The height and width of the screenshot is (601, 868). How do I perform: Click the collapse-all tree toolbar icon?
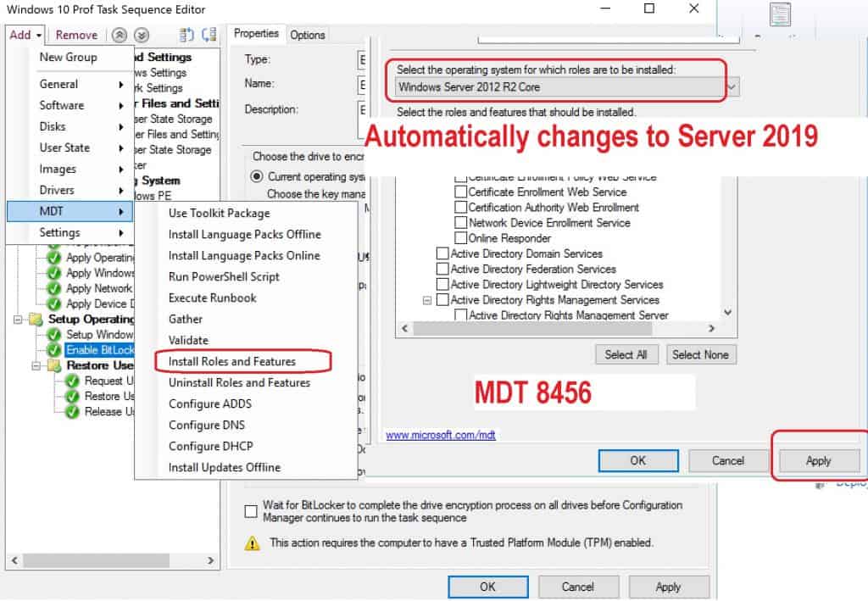click(209, 35)
